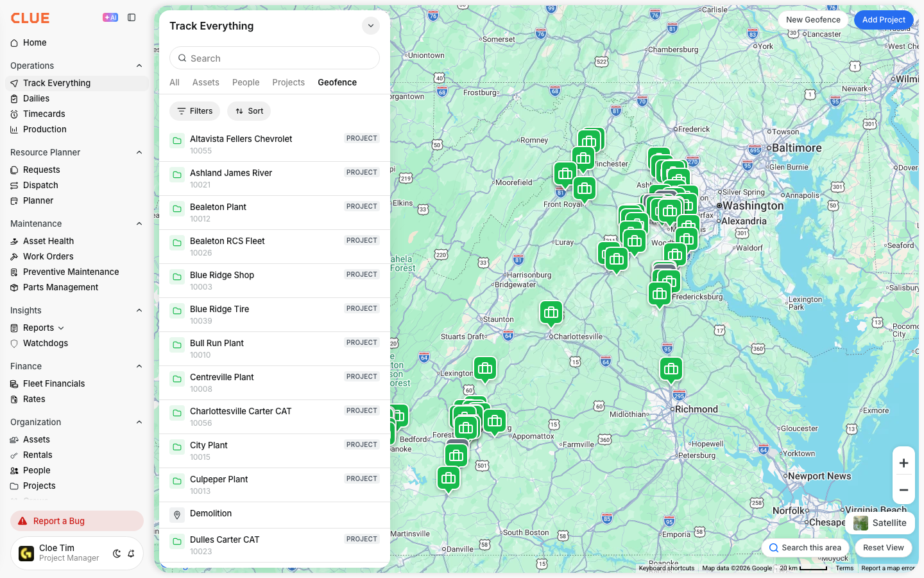Click the New Geofence button
Image resolution: width=924 pixels, height=578 pixels.
(x=813, y=20)
